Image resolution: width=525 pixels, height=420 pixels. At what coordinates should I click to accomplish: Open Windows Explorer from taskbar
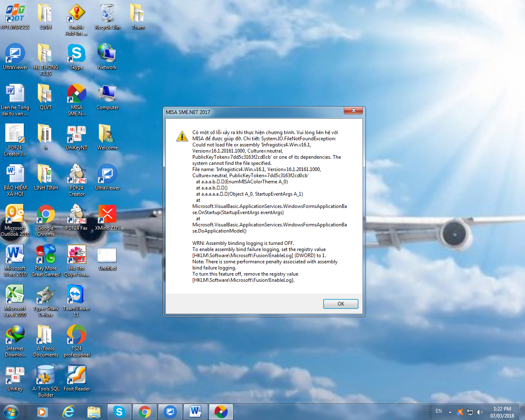[x=94, y=412]
